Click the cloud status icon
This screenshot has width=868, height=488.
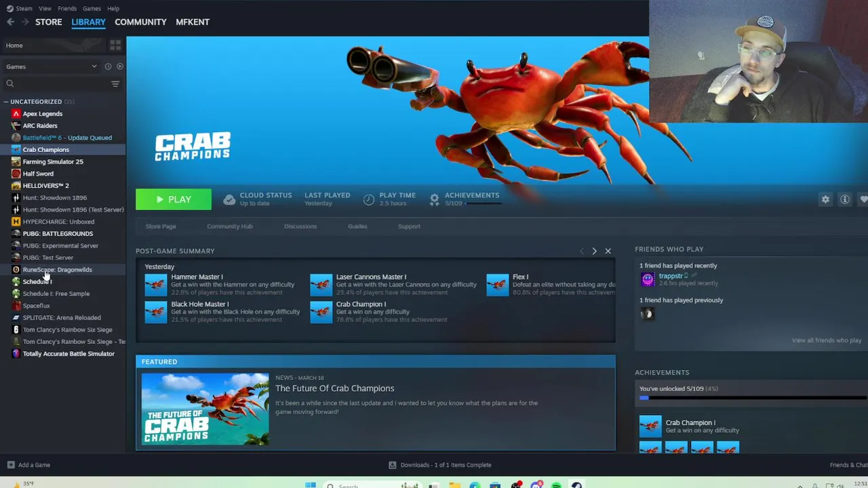229,199
